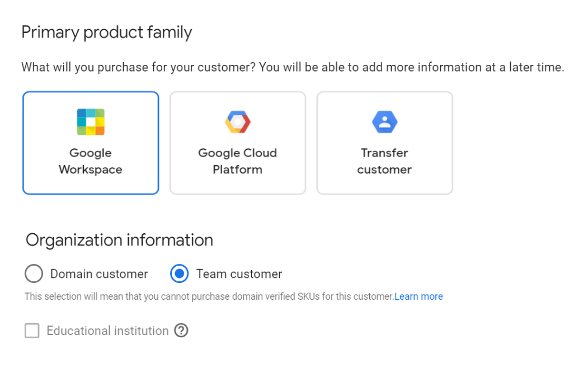
Task: Enable the Educational institution checkbox
Action: (x=32, y=331)
